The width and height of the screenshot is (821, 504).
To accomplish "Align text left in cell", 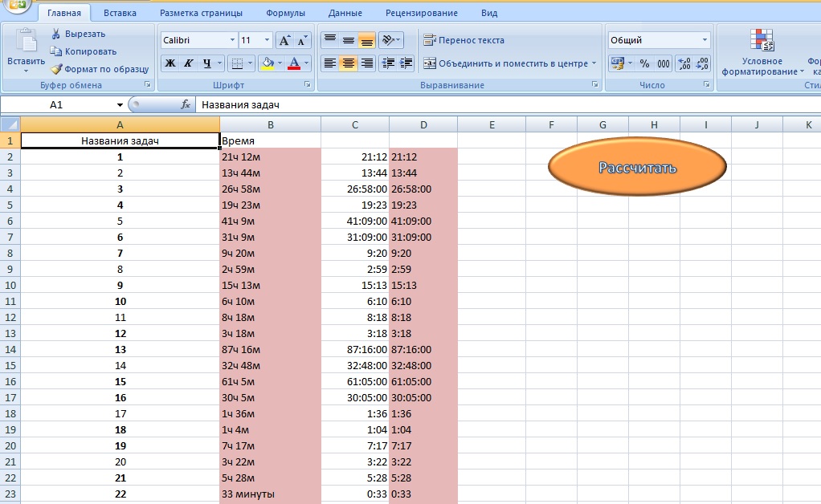I will click(x=330, y=63).
